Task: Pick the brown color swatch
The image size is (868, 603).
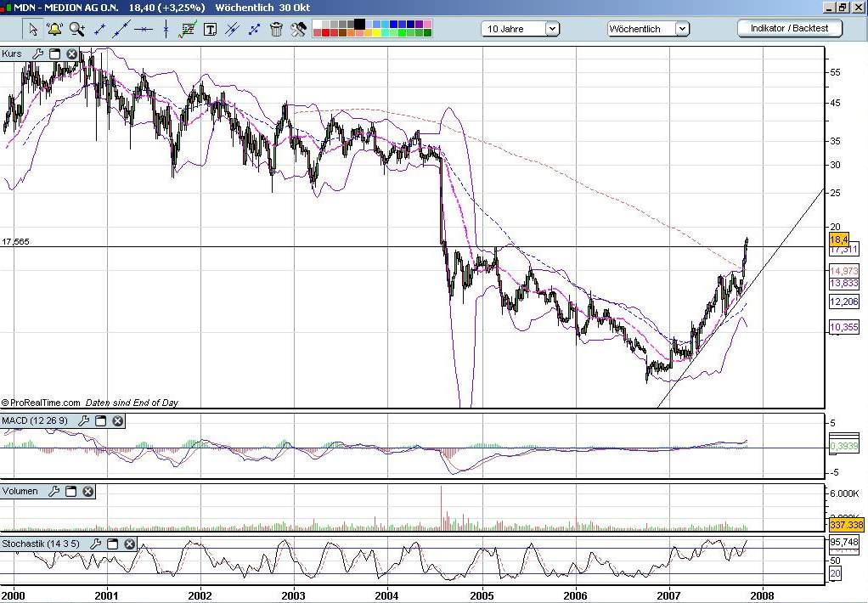Action: pyautogui.click(x=342, y=32)
